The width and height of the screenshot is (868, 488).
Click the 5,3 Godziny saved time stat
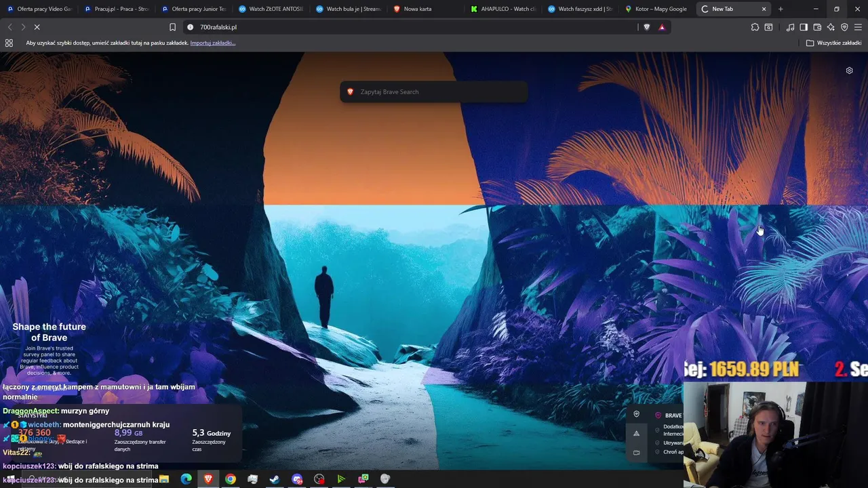[x=212, y=432]
